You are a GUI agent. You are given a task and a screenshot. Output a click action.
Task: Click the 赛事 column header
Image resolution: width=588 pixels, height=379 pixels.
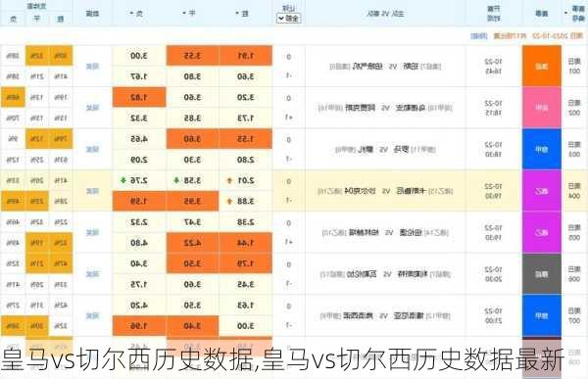tap(542, 14)
